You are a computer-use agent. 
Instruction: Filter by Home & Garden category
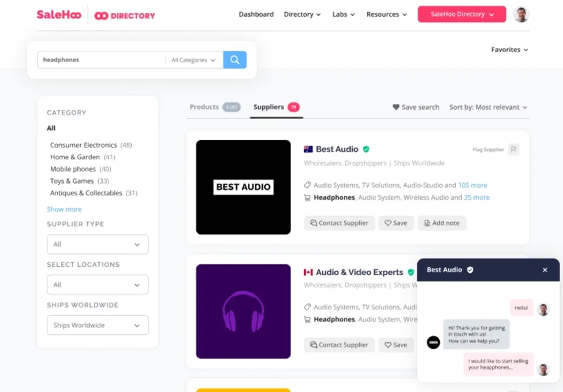pos(83,157)
